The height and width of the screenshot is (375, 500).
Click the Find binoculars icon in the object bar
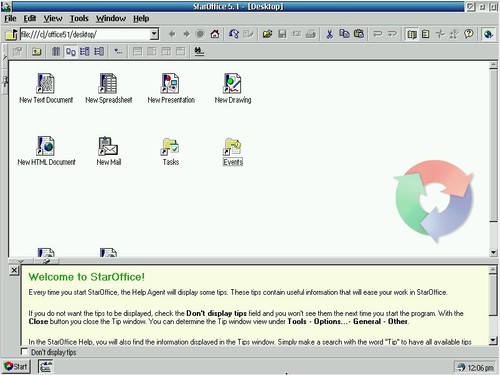[199, 51]
